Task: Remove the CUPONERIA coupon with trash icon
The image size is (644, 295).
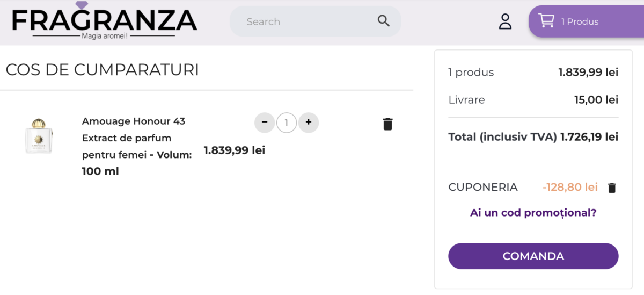Action: pos(612,188)
